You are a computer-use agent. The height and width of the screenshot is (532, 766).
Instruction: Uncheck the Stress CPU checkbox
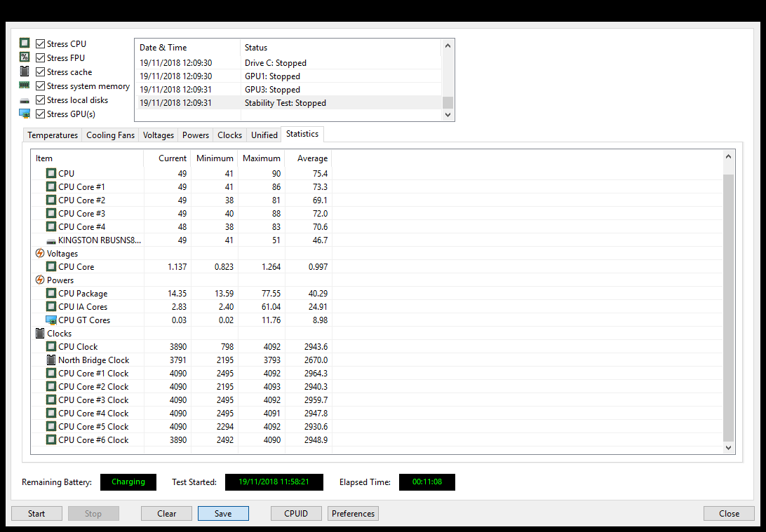[x=41, y=44]
